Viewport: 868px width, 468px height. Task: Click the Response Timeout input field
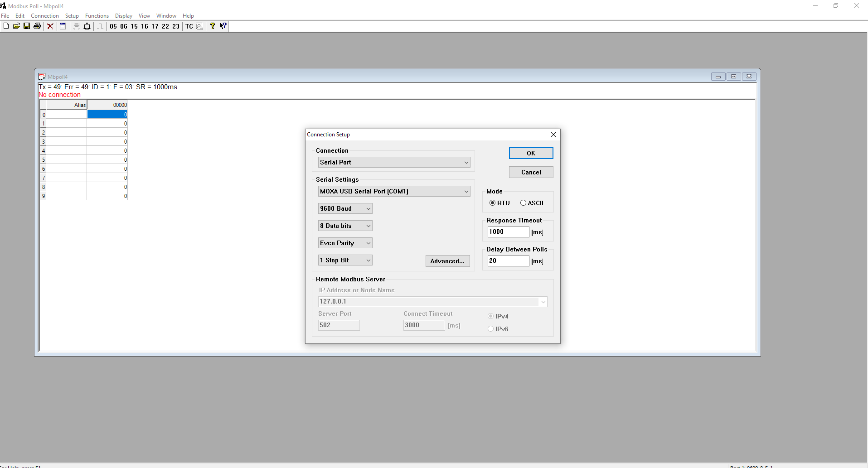point(508,232)
